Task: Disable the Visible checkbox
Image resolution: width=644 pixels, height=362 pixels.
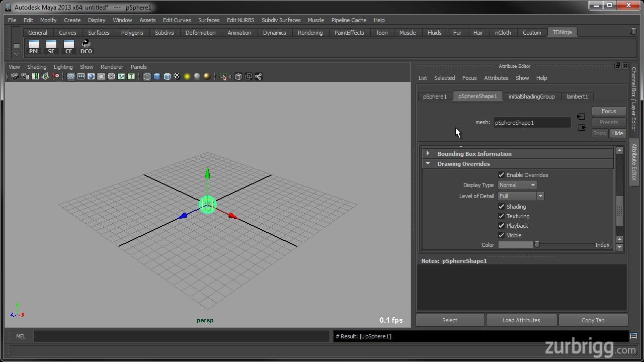Action: point(501,235)
